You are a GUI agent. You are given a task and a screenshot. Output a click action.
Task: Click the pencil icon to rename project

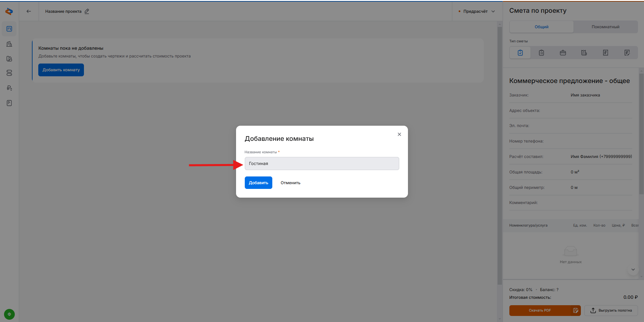(87, 11)
